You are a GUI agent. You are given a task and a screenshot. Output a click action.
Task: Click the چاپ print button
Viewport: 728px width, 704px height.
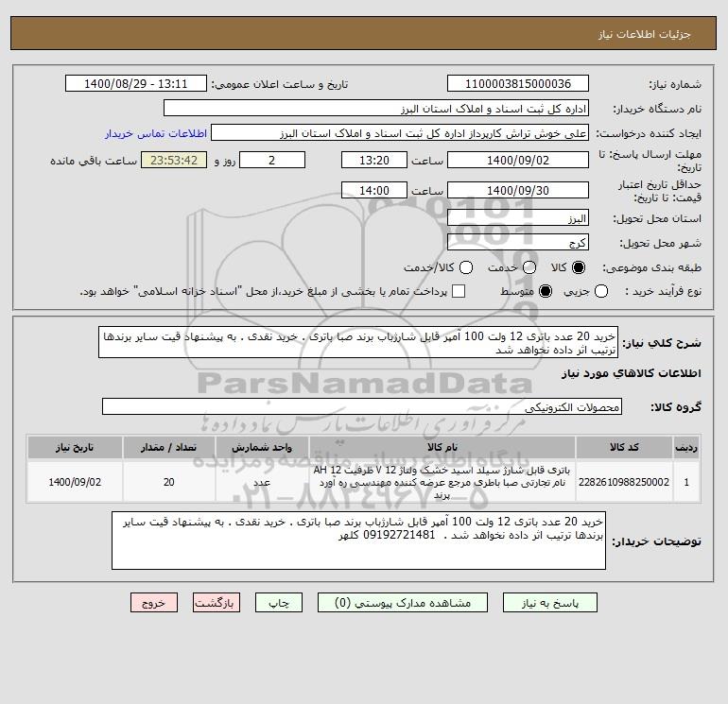tap(279, 603)
